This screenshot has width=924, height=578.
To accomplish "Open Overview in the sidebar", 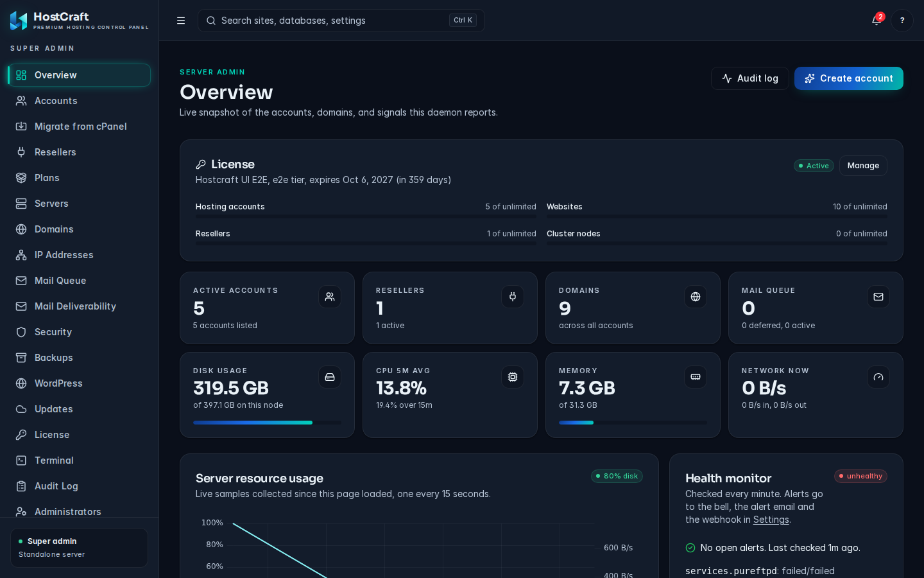I will click(79, 75).
